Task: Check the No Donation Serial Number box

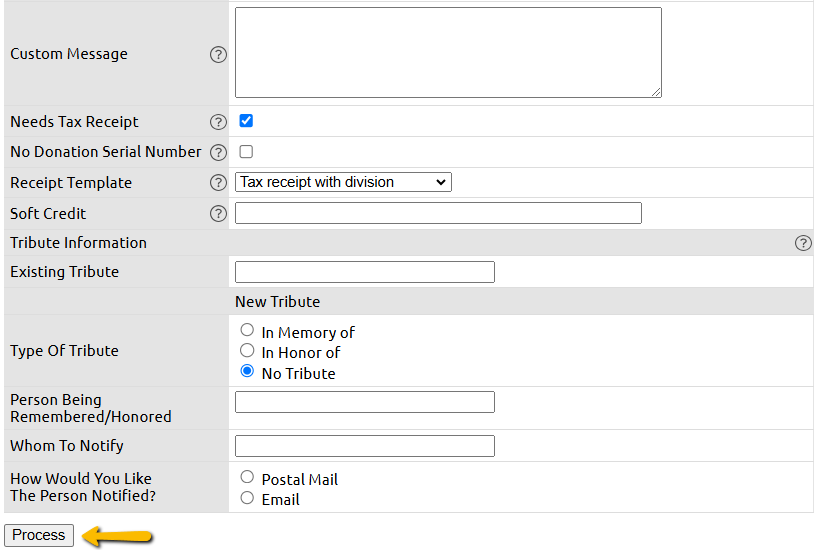Action: click(x=246, y=152)
